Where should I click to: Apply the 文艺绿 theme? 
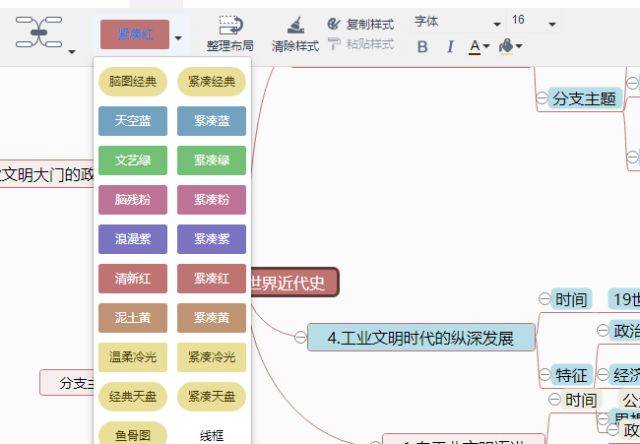[133, 160]
